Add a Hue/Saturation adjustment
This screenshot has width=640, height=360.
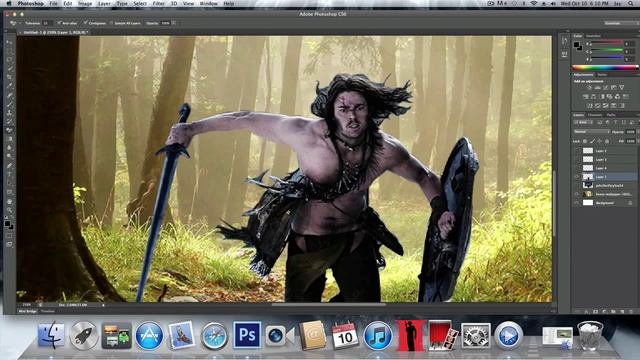point(585,97)
